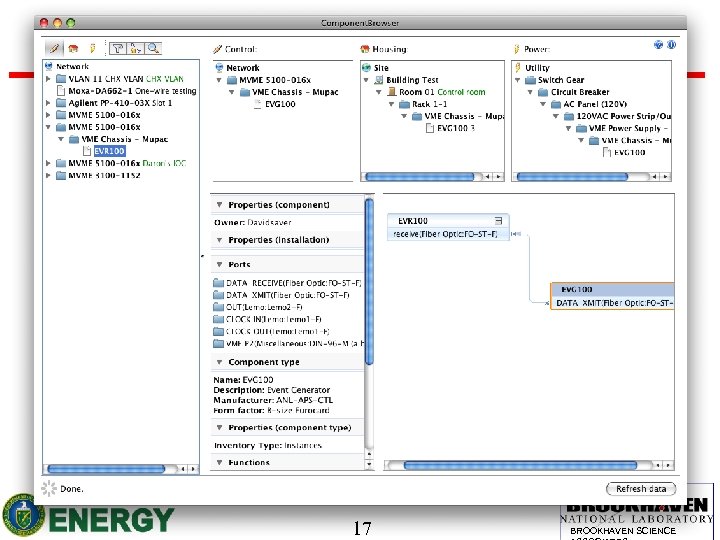The width and height of the screenshot is (720, 540).
Task: Click the Utility lightning icon in Power panel
Action: coord(518,68)
